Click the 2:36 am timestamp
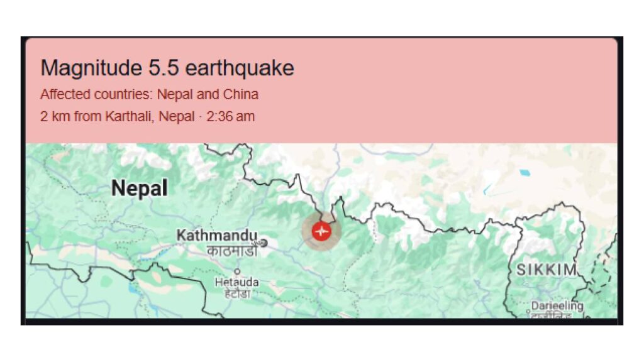Viewport: 644px width, 362px height. [x=233, y=116]
